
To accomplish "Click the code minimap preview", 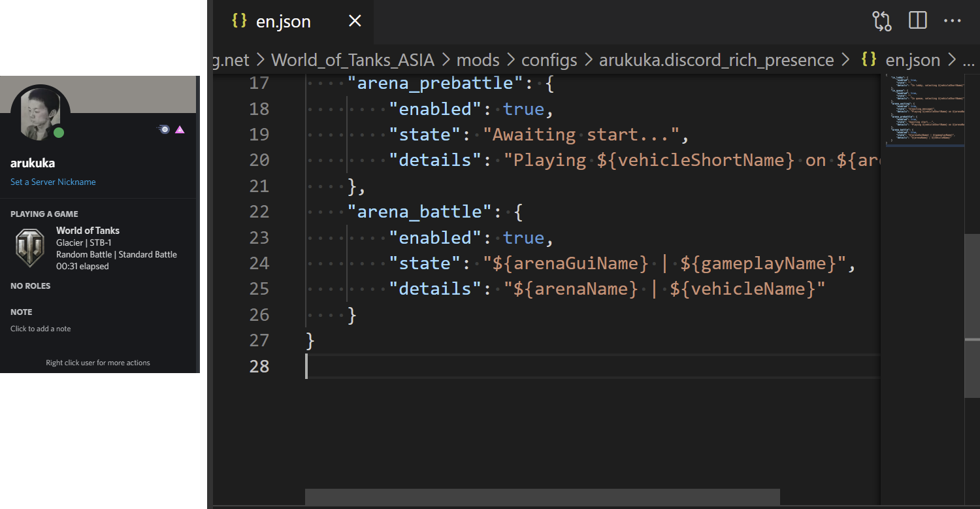I will tap(924, 110).
